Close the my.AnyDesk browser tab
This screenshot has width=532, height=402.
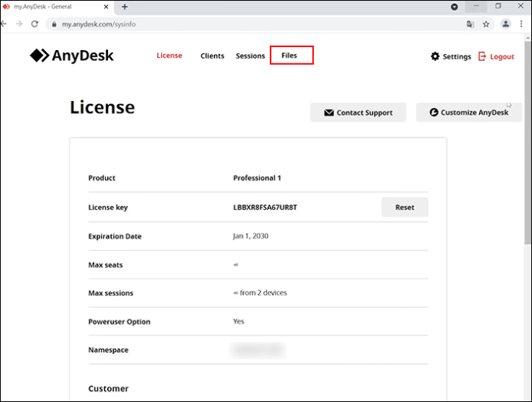pos(106,7)
